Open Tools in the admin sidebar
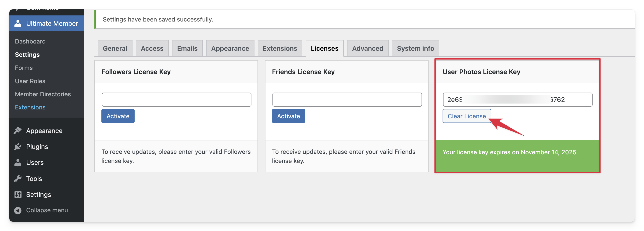 click(x=34, y=179)
